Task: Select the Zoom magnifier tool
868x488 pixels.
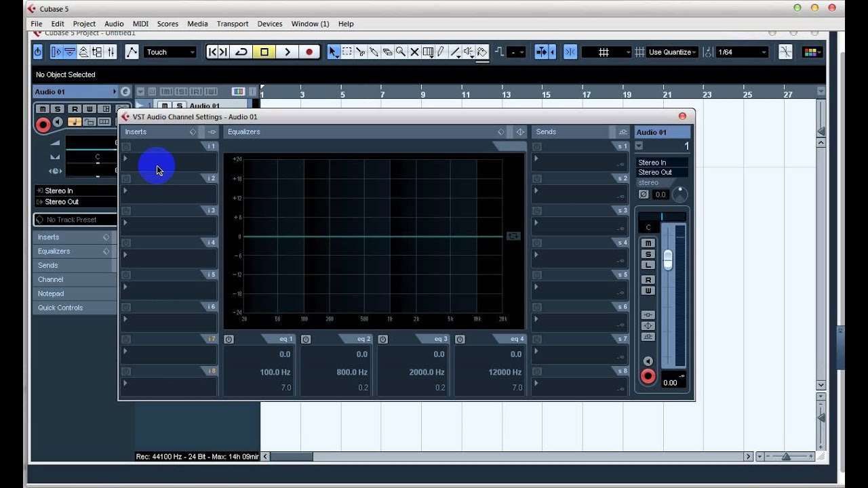Action: (x=401, y=52)
